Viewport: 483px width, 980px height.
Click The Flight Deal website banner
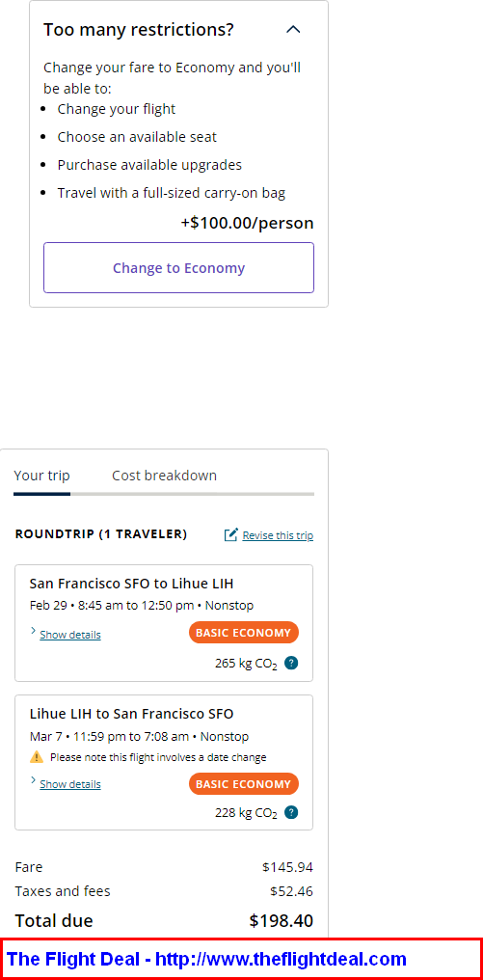(241, 959)
